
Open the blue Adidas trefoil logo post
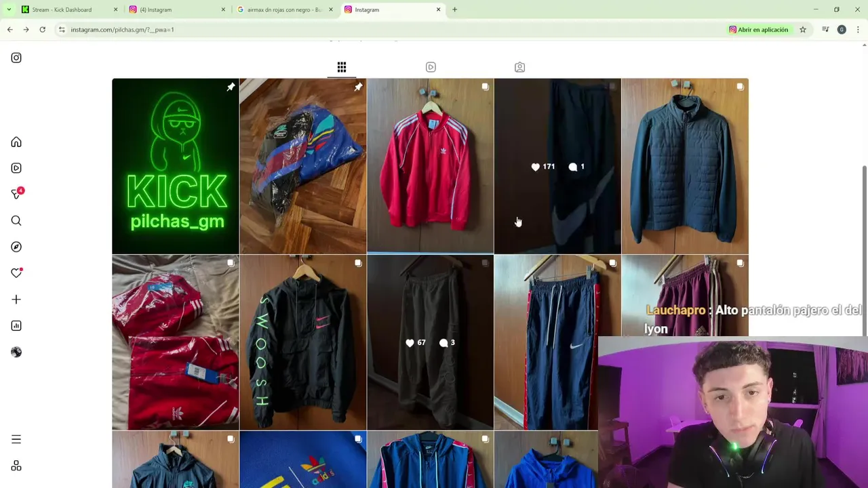pos(302,460)
